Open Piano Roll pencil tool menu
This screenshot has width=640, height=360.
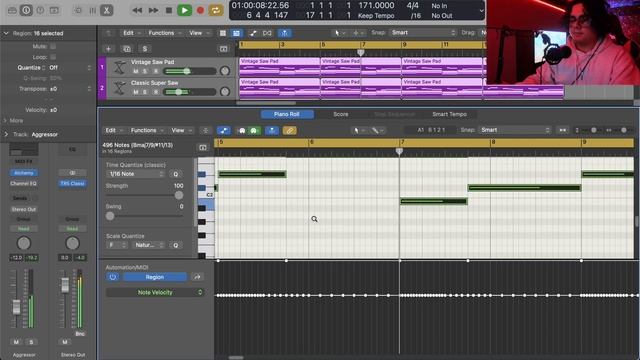(x=378, y=130)
